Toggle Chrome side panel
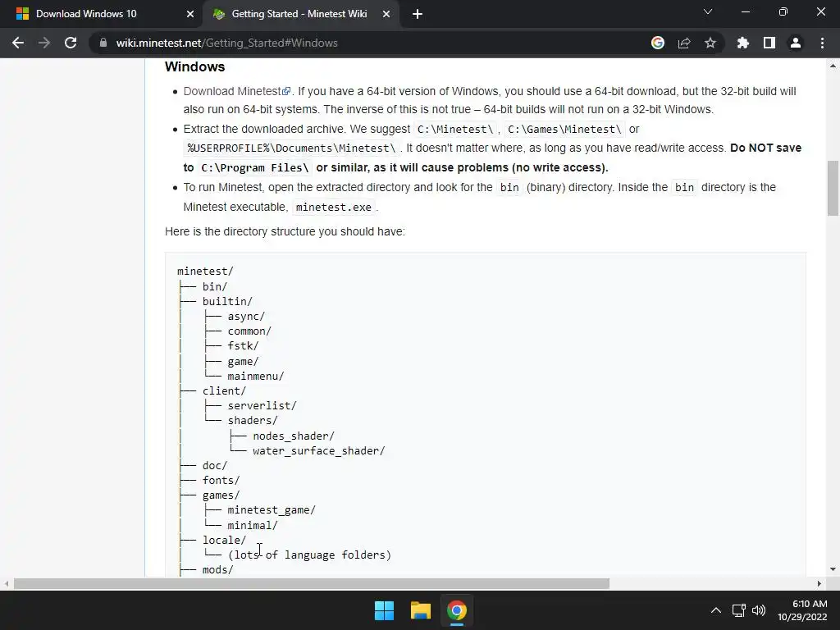This screenshot has width=840, height=630. click(769, 43)
